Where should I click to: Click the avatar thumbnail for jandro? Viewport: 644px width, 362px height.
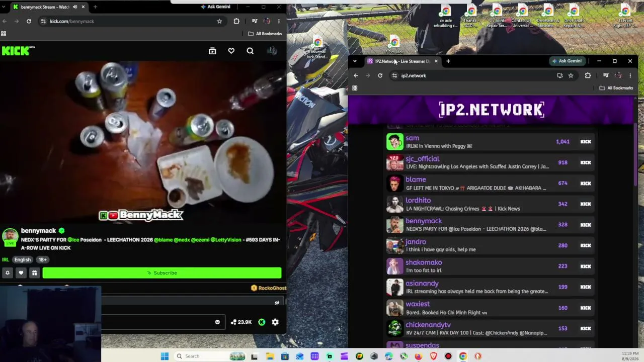click(x=395, y=245)
